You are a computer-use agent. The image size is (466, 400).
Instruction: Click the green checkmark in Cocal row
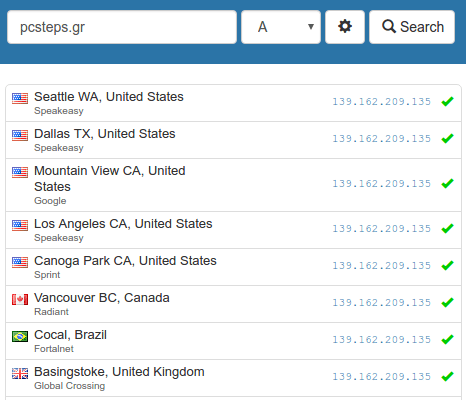pyautogui.click(x=447, y=339)
